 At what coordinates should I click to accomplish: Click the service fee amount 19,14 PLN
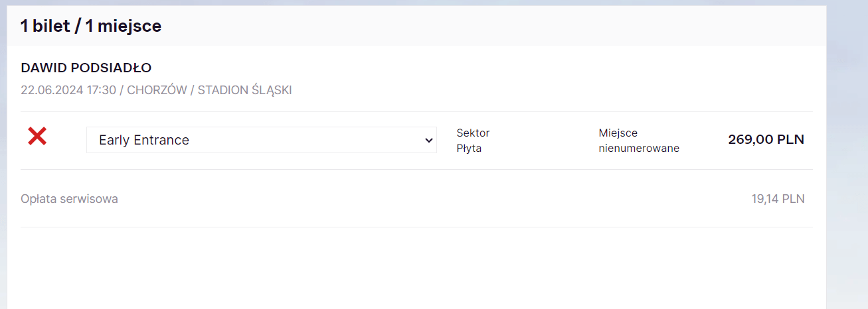778,199
